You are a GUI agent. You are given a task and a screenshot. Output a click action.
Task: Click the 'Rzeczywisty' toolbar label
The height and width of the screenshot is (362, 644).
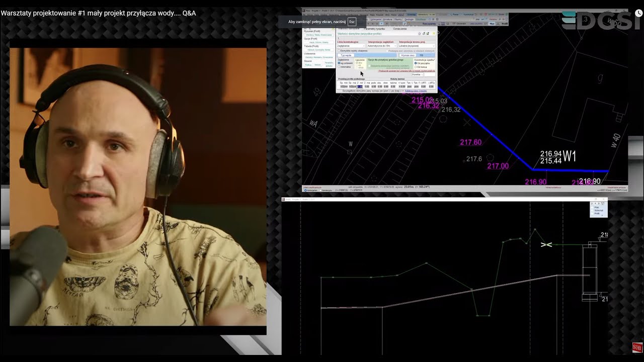tap(429, 24)
